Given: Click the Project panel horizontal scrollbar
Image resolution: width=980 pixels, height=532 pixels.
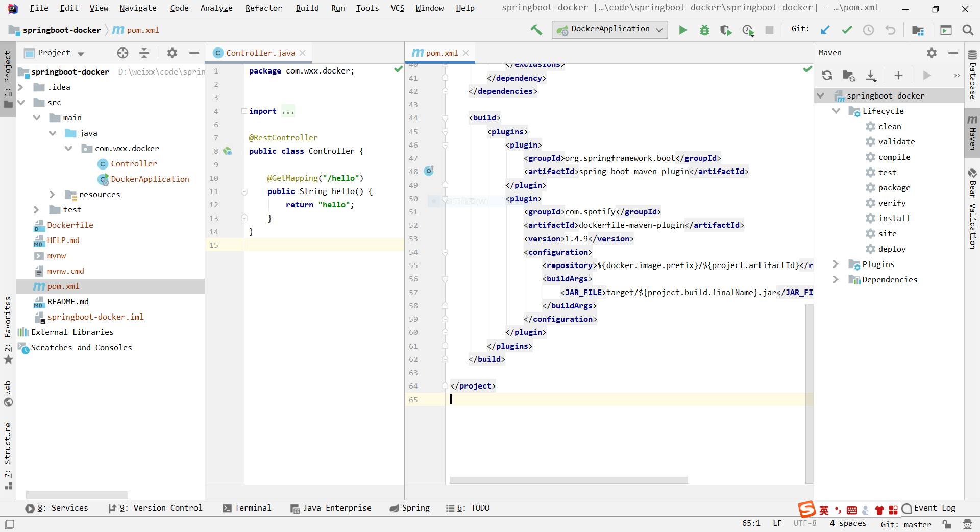Looking at the screenshot, I should coord(77,495).
